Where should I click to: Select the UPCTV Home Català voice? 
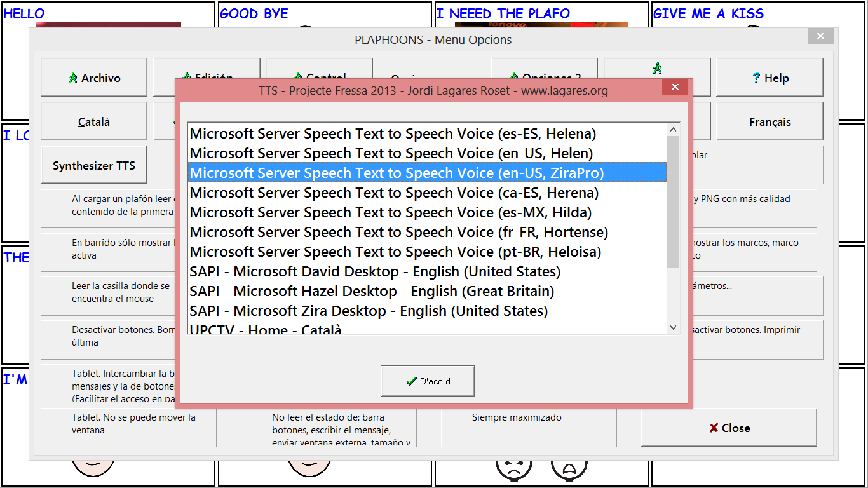point(427,328)
